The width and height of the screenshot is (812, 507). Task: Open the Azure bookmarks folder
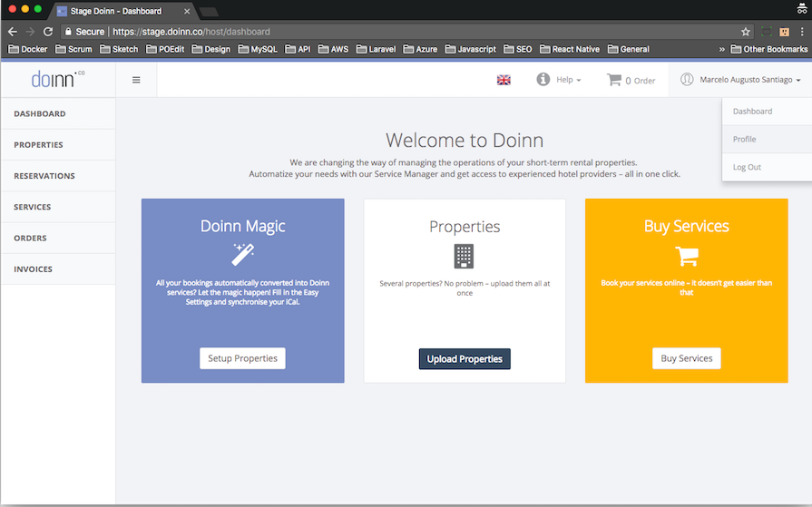click(x=420, y=49)
